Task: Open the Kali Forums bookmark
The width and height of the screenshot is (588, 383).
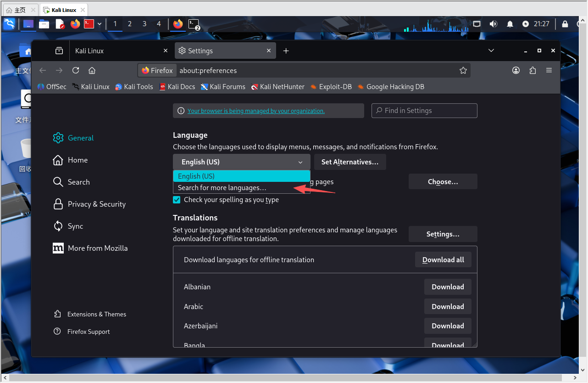Action: [223, 86]
